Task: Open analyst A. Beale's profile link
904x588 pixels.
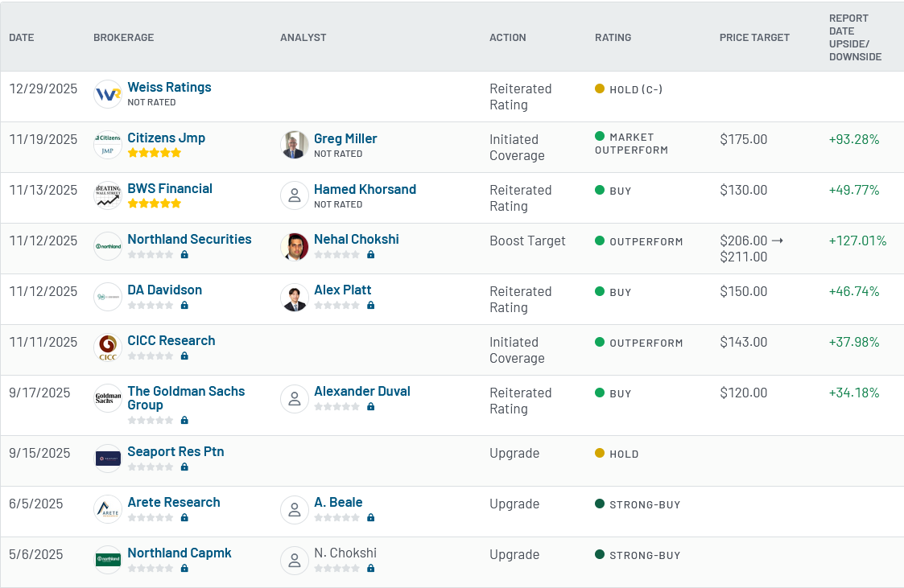Action: click(x=338, y=502)
